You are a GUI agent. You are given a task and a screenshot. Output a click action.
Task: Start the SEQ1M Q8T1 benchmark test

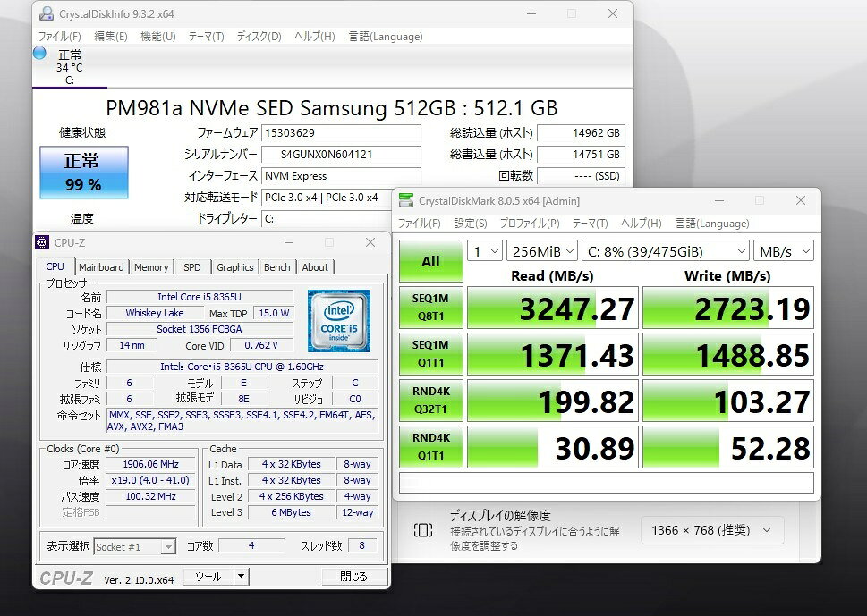click(430, 308)
